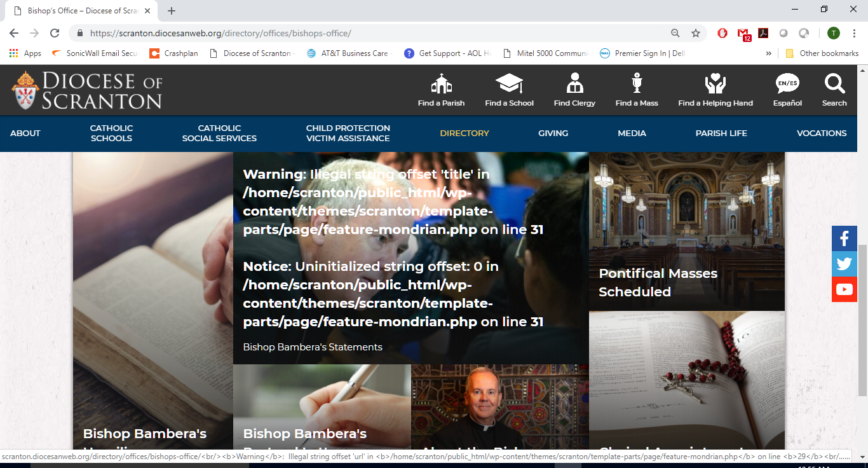The width and height of the screenshot is (868, 468).
Task: Reload the page using the refresh button
Action: pyautogui.click(x=55, y=33)
